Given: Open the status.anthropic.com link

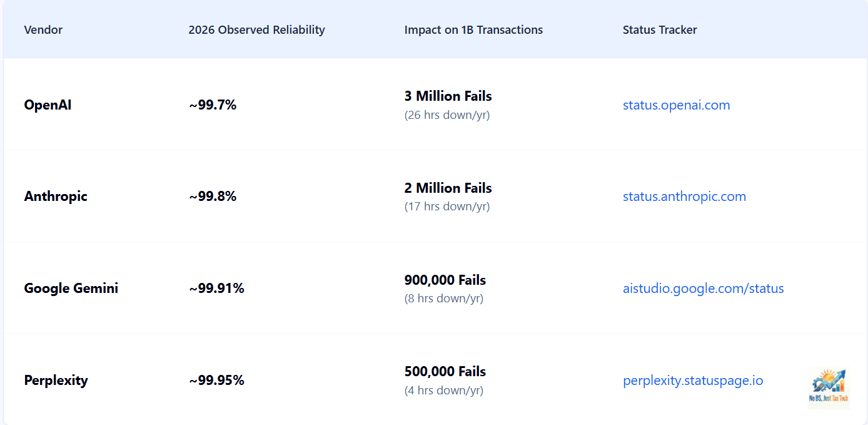Looking at the screenshot, I should tap(684, 197).
